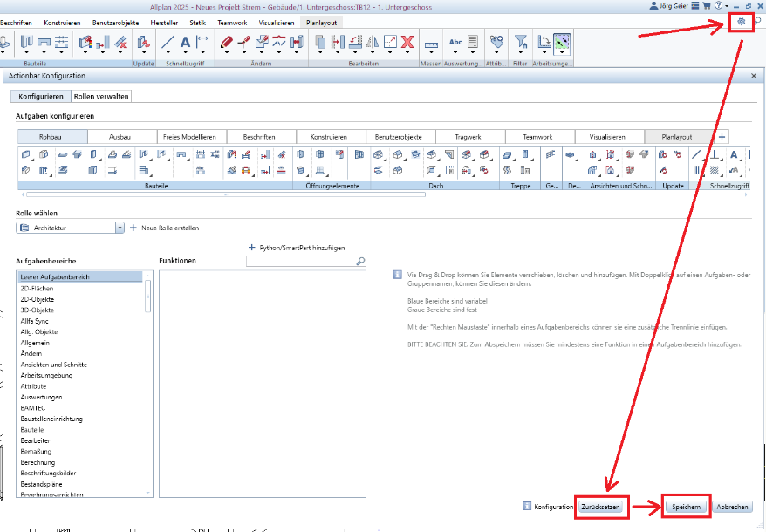The height and width of the screenshot is (532, 766).
Task: Click the red X delete tool
Action: coord(407,41)
